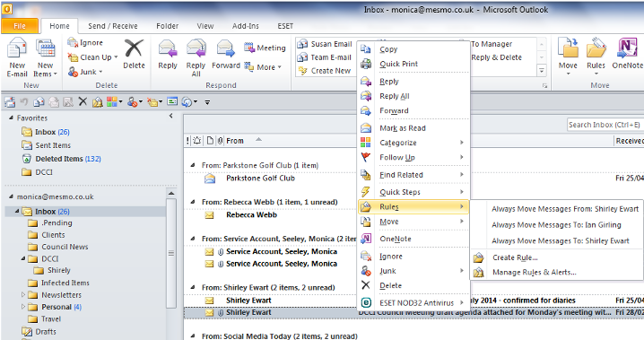Collapse the monica@mesmo.co.uk account tree
Screen dimensions: 644x340
[11, 196]
